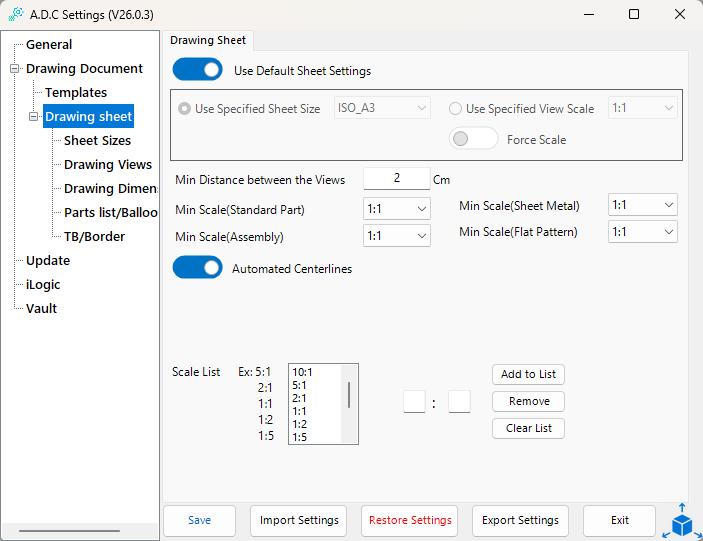Screen dimensions: 703x541
Task: Select Use Specified Sheet Size radio button
Action: (184, 109)
